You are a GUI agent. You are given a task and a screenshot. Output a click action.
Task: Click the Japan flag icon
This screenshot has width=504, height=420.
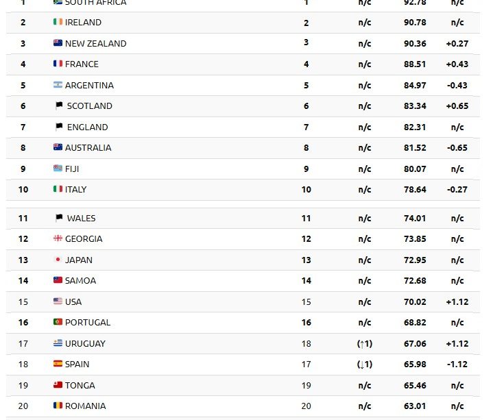tap(58, 259)
